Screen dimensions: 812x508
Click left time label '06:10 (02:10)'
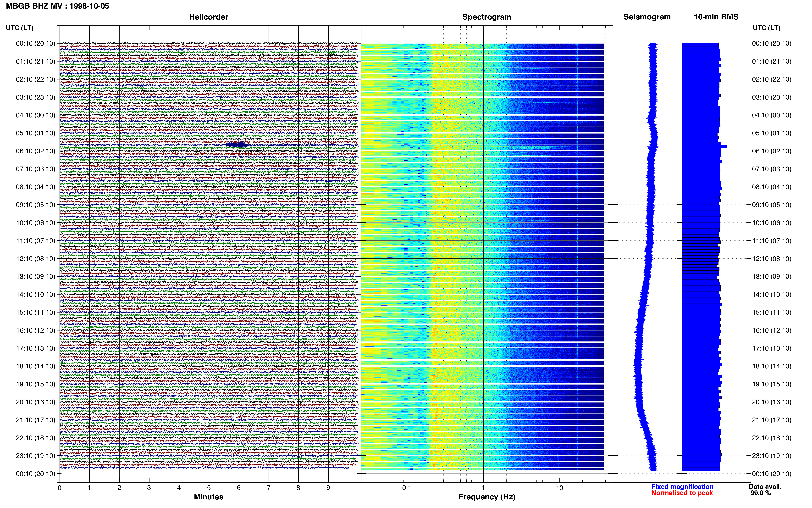pos(35,151)
